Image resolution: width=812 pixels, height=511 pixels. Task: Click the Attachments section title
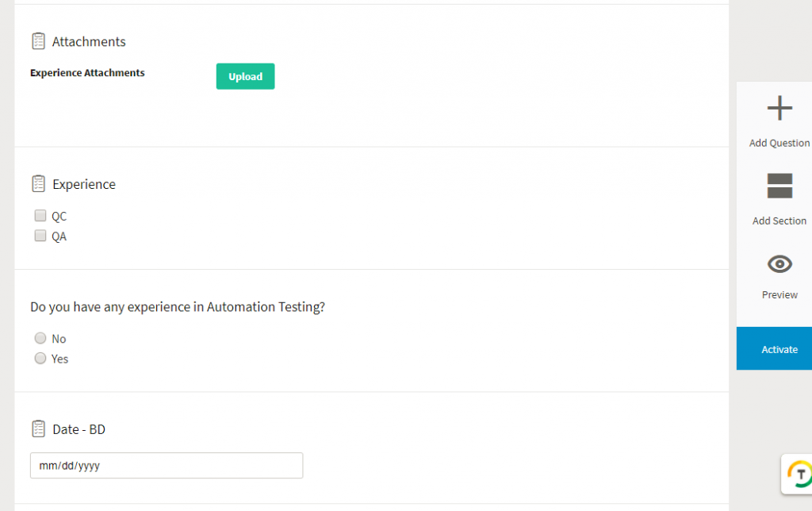89,41
